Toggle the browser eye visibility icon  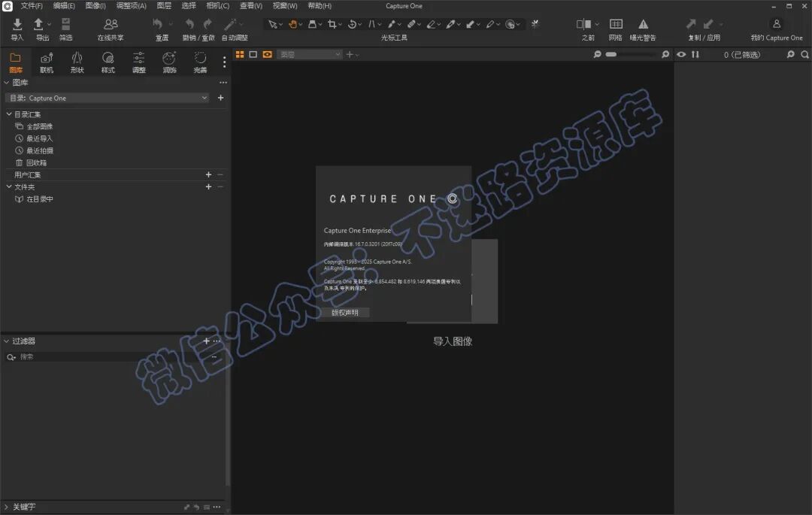tap(681, 54)
